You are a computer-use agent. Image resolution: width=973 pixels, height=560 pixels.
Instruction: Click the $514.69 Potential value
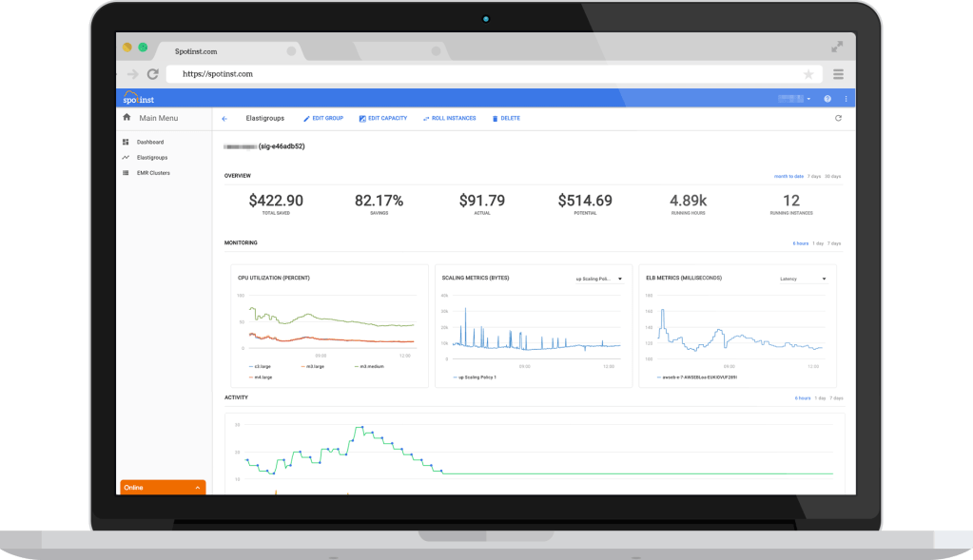(585, 201)
